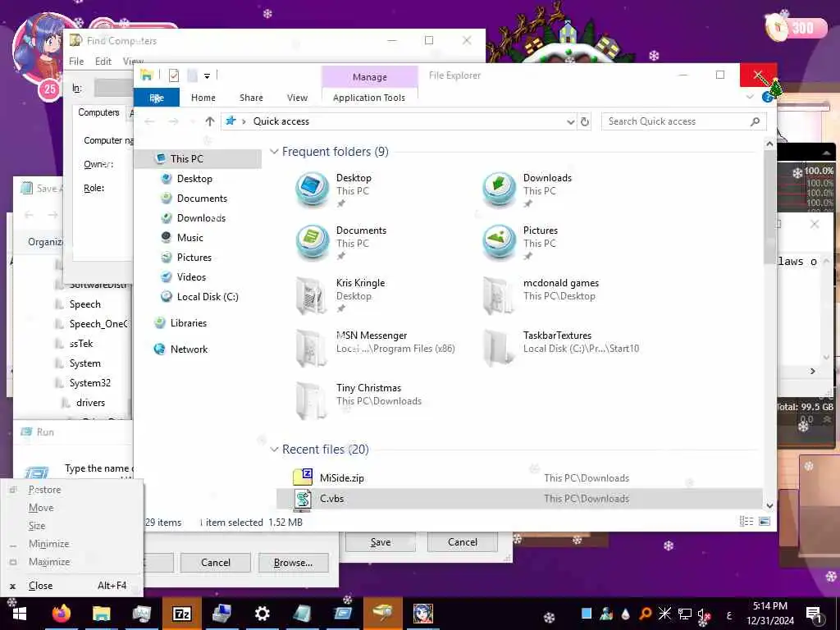Collapse the Frequent folders section
The image size is (840, 630).
(274, 152)
